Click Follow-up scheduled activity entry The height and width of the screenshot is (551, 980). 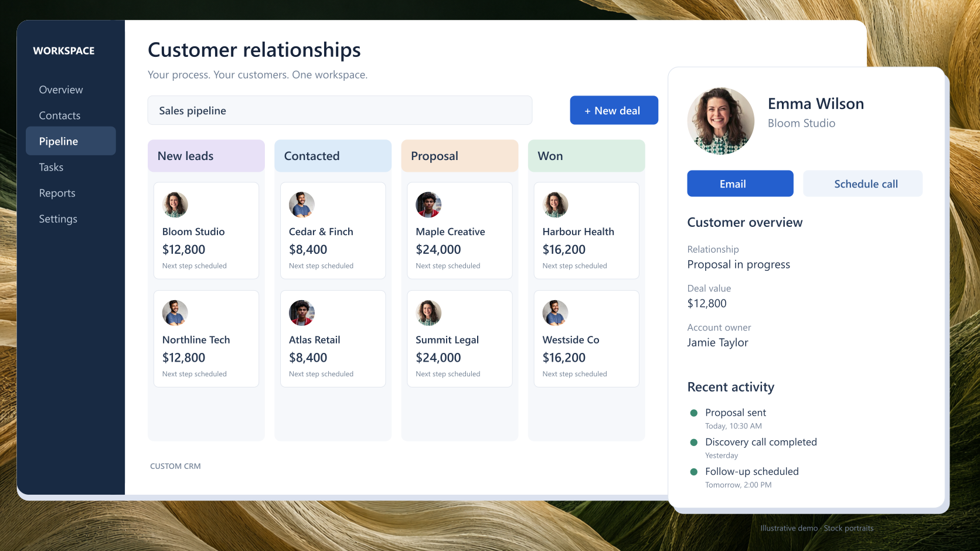click(x=752, y=472)
